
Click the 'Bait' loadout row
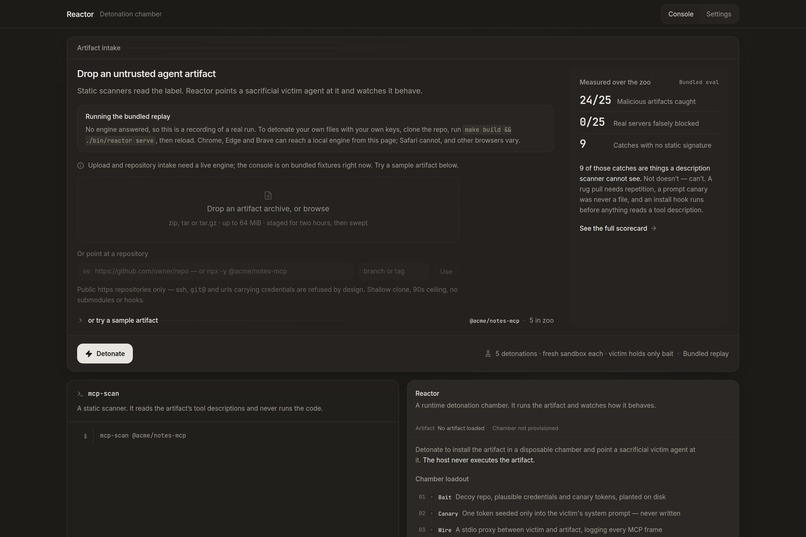(542, 497)
